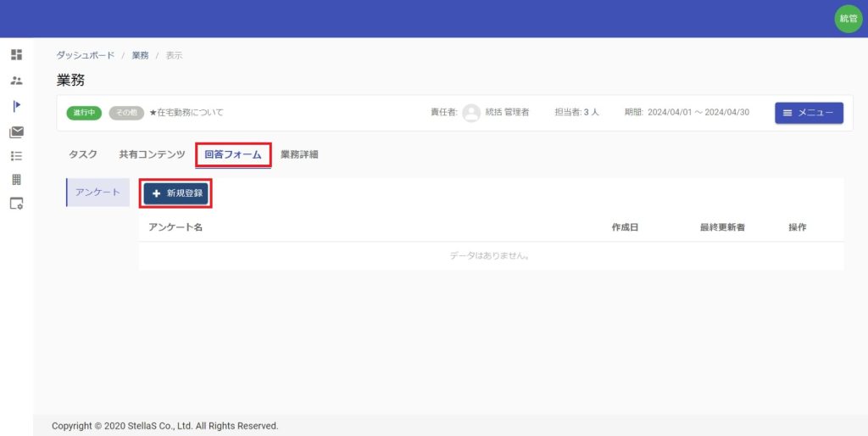The height and width of the screenshot is (436, 868).
Task: Switch to the タスク tab
Action: (x=83, y=154)
